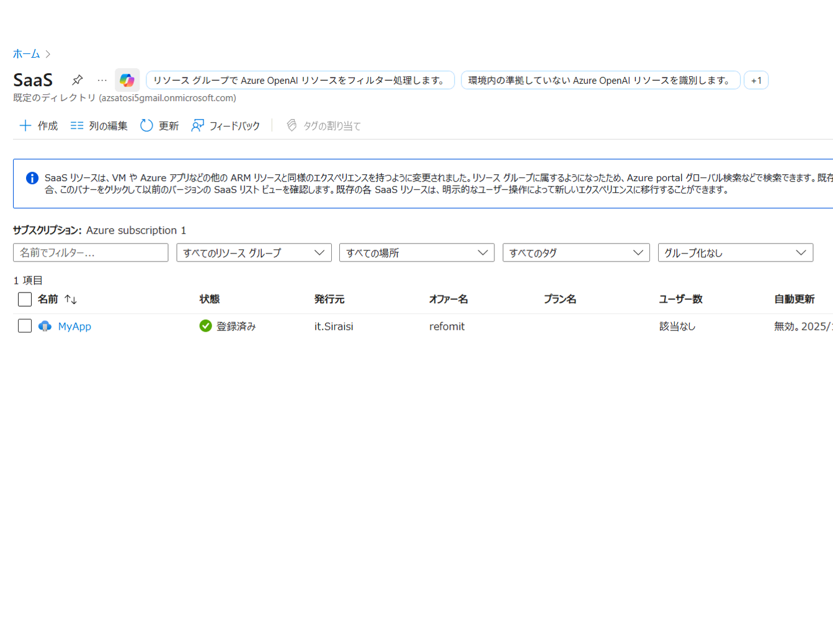Open 列の編集 column editor
This screenshot has width=833, height=644.
pyautogui.click(x=99, y=126)
